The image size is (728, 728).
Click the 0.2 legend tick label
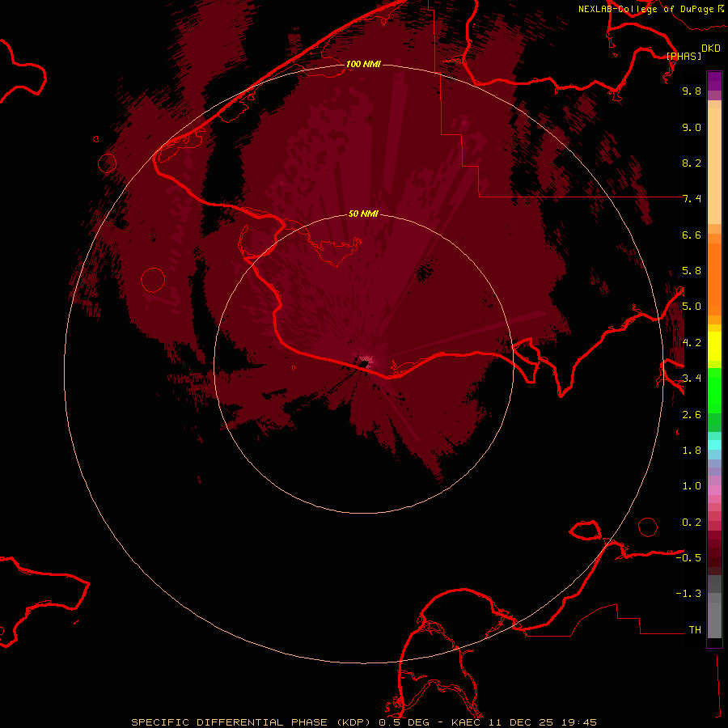[x=692, y=523]
